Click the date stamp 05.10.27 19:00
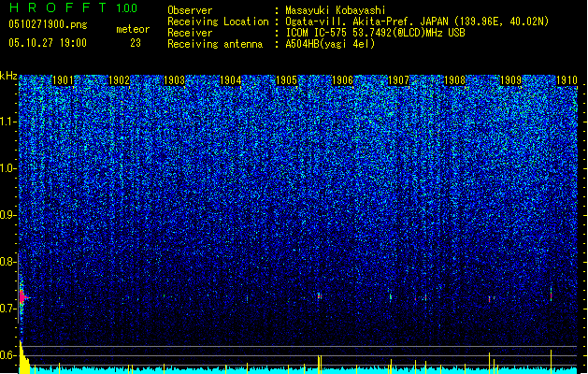The height and width of the screenshot is (374, 588). [x=48, y=43]
